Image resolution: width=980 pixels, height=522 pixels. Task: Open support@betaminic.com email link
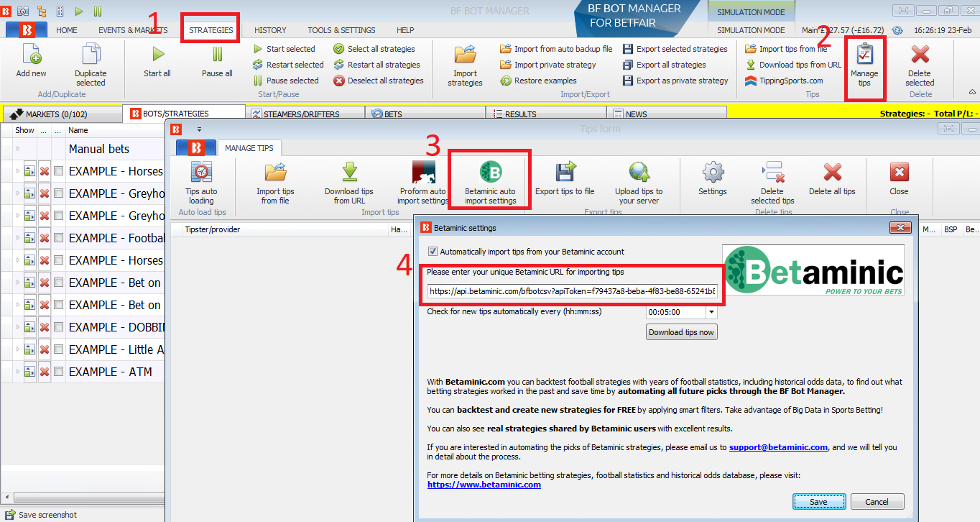(x=778, y=447)
